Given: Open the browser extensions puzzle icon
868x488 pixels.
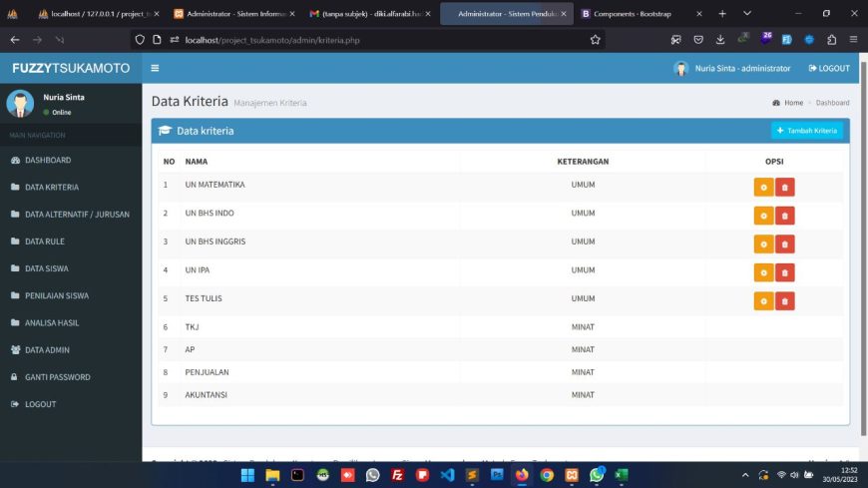Looking at the screenshot, I should [831, 40].
